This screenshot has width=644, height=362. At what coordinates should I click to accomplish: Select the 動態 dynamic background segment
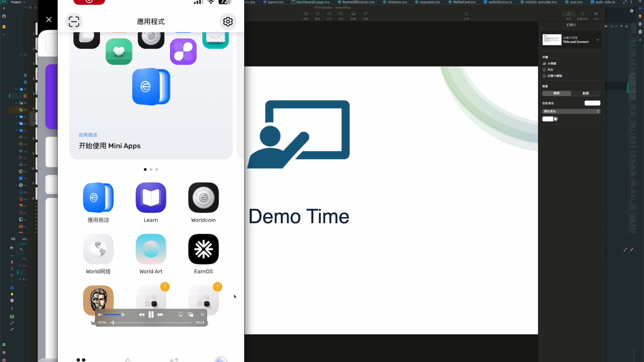pyautogui.click(x=586, y=93)
